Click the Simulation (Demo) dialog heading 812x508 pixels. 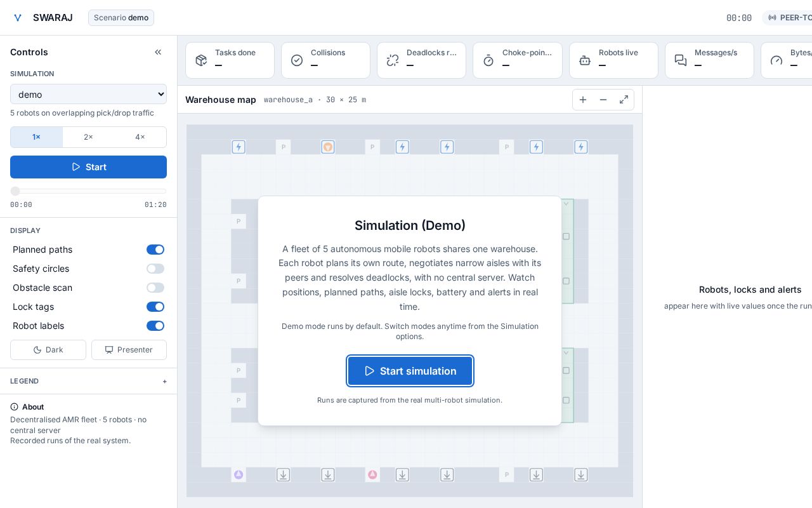click(x=410, y=225)
